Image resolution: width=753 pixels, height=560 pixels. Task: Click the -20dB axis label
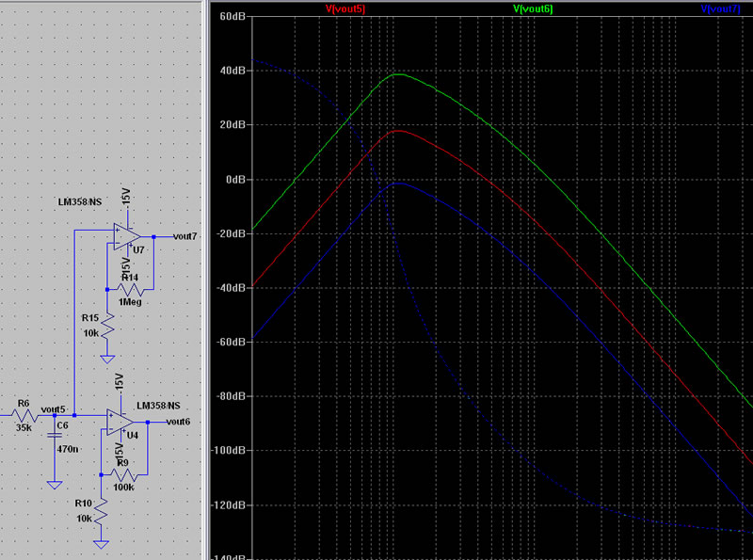[231, 233]
